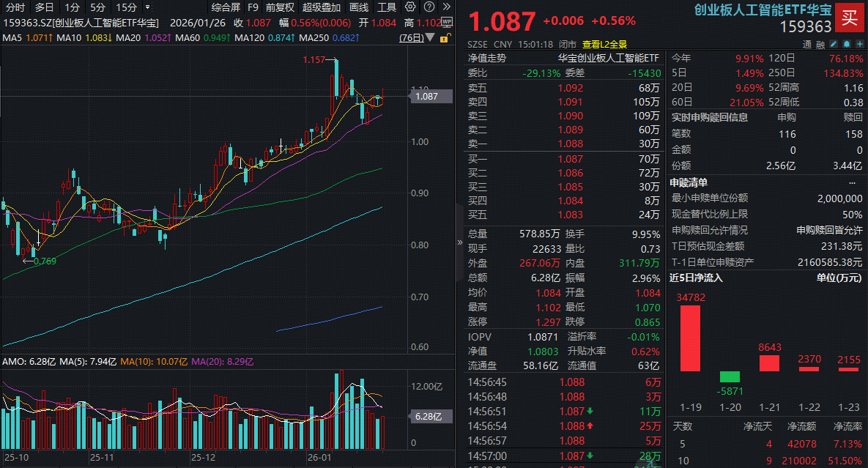This screenshot has width=868, height=468.
Task: Collapse the side panel using divider arrow
Action: 460,242
